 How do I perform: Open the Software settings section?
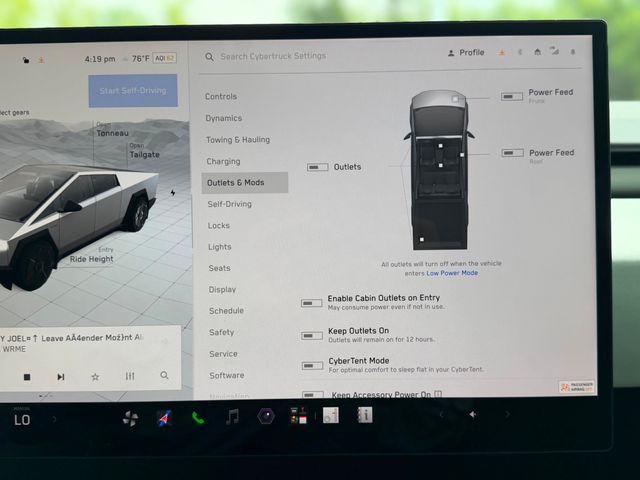(x=227, y=375)
